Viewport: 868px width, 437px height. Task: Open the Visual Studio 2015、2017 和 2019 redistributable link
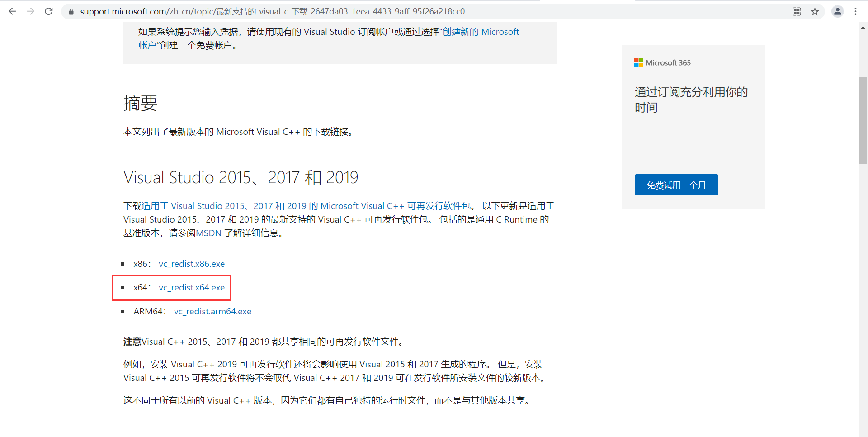pos(306,206)
